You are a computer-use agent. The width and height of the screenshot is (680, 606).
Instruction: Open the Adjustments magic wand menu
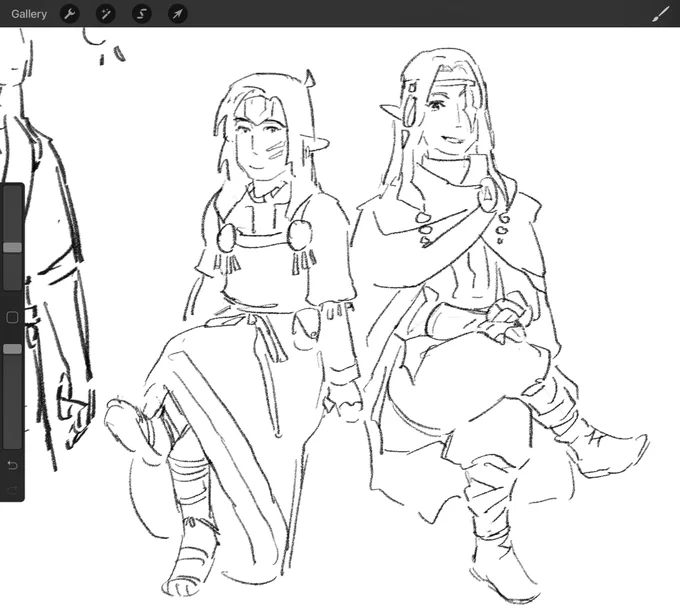105,14
